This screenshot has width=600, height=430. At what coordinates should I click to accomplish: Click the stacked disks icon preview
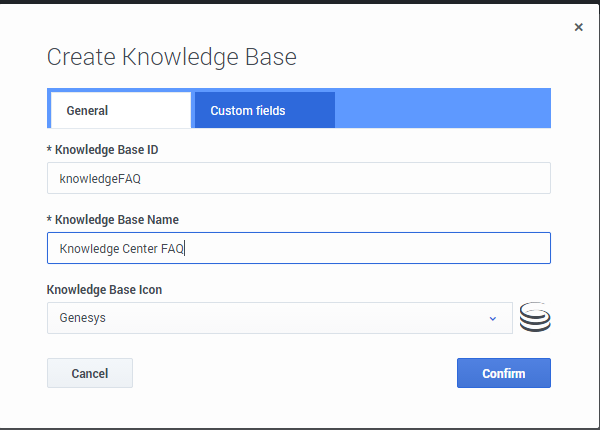pyautogui.click(x=536, y=318)
